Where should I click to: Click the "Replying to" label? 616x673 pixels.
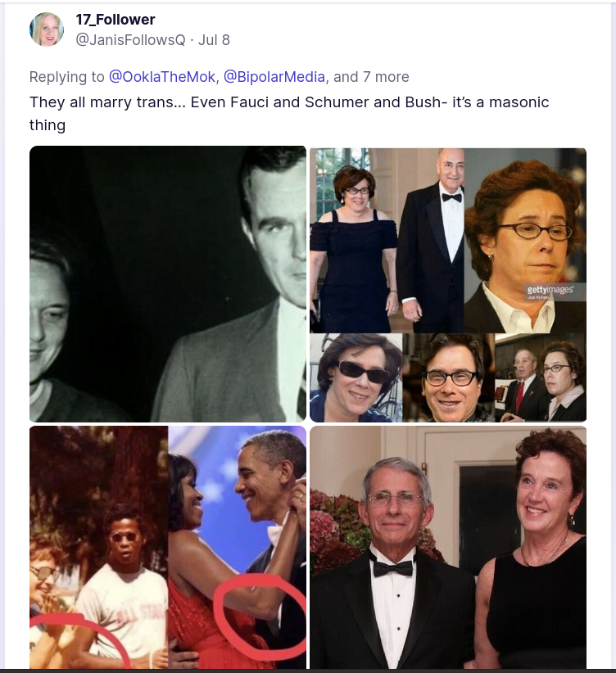[x=66, y=77]
